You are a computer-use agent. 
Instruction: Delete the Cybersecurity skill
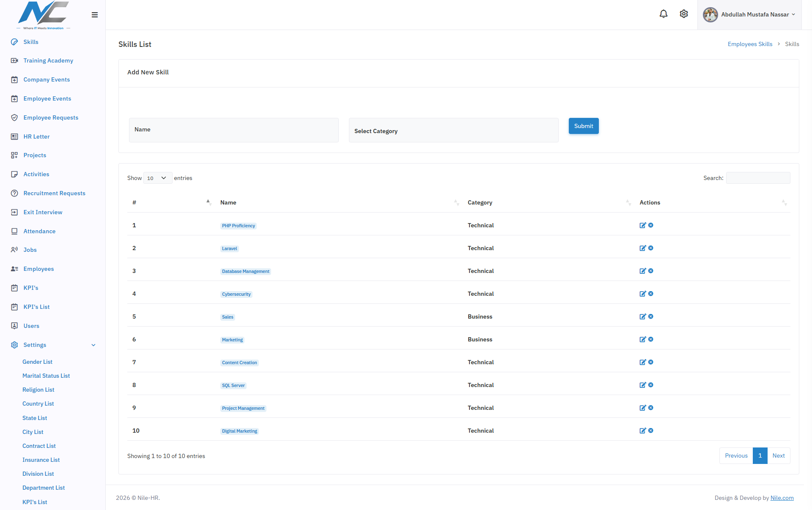[x=651, y=294]
